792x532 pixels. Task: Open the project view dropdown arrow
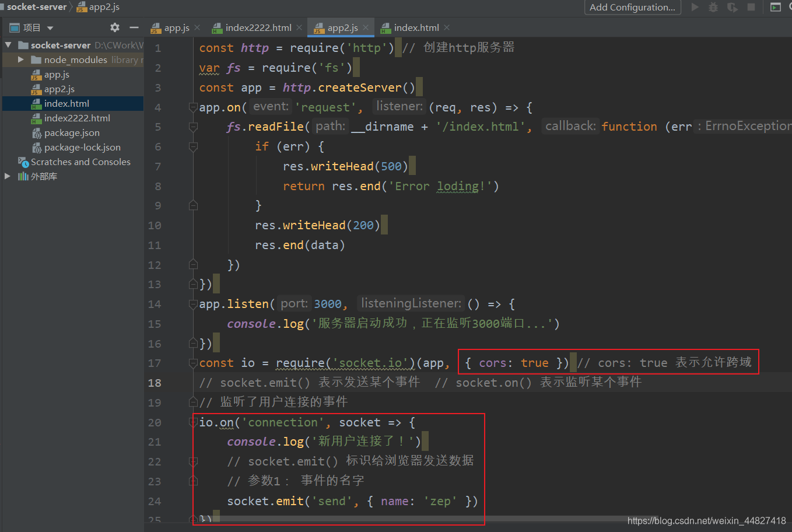pyautogui.click(x=50, y=28)
